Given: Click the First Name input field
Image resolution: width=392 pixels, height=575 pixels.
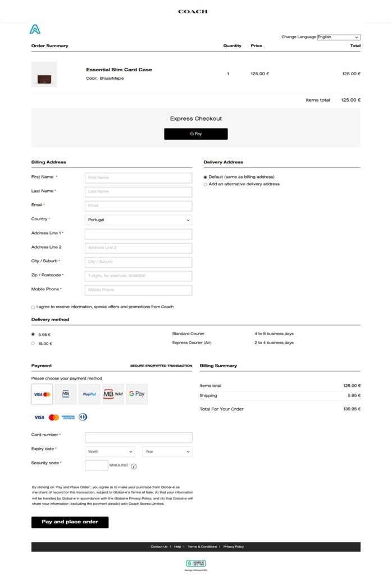Looking at the screenshot, I should [138, 177].
